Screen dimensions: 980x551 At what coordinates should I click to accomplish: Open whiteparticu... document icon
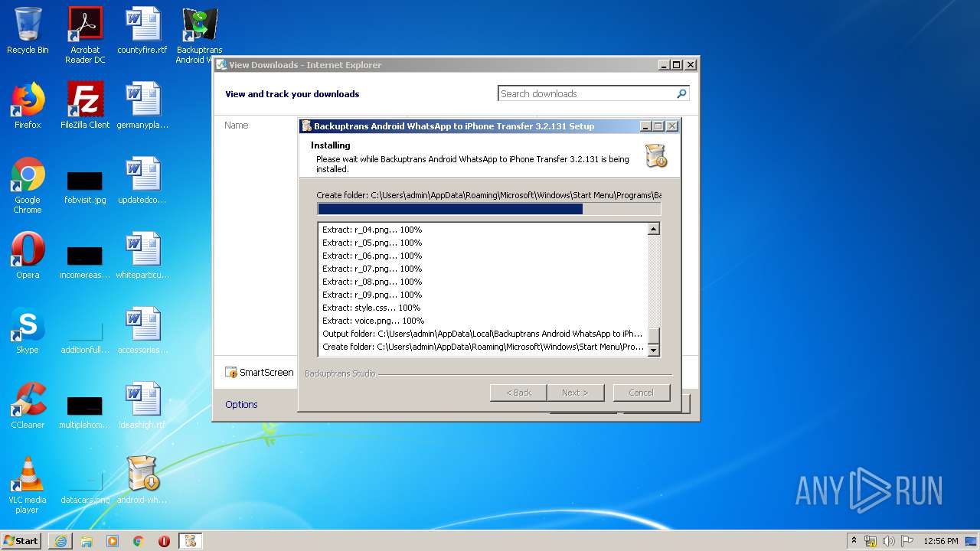(142, 256)
